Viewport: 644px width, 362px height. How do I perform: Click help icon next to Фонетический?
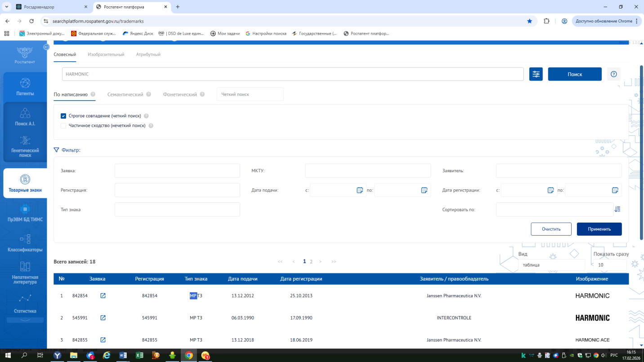coord(202,94)
